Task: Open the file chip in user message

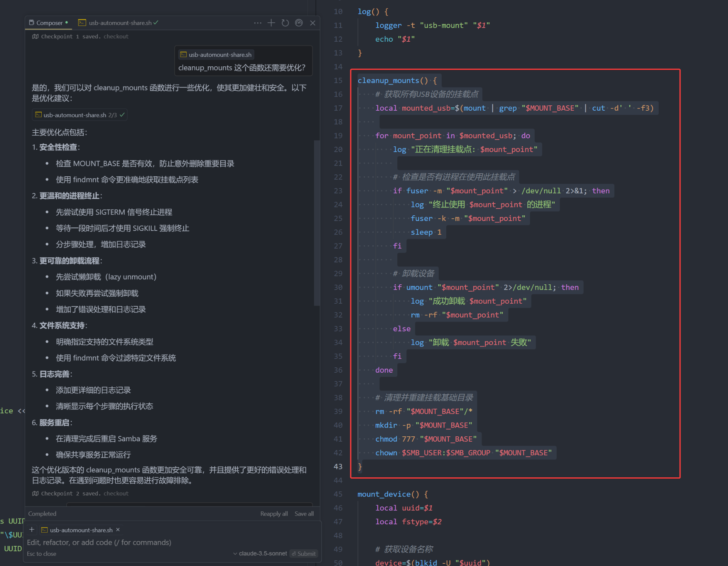Action: (216, 55)
